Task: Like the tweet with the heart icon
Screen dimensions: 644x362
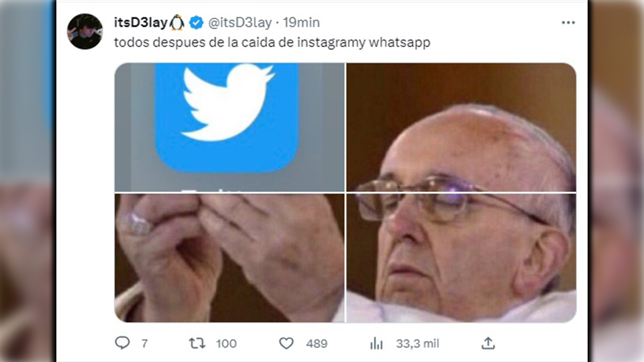Action: pos(286,343)
